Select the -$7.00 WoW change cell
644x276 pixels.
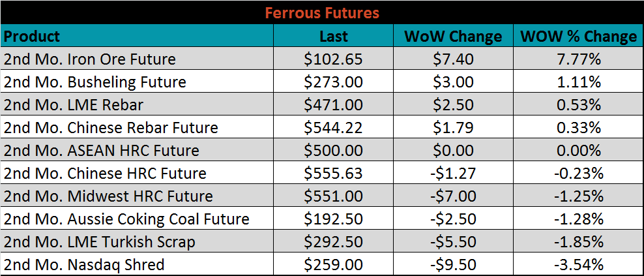(x=453, y=196)
